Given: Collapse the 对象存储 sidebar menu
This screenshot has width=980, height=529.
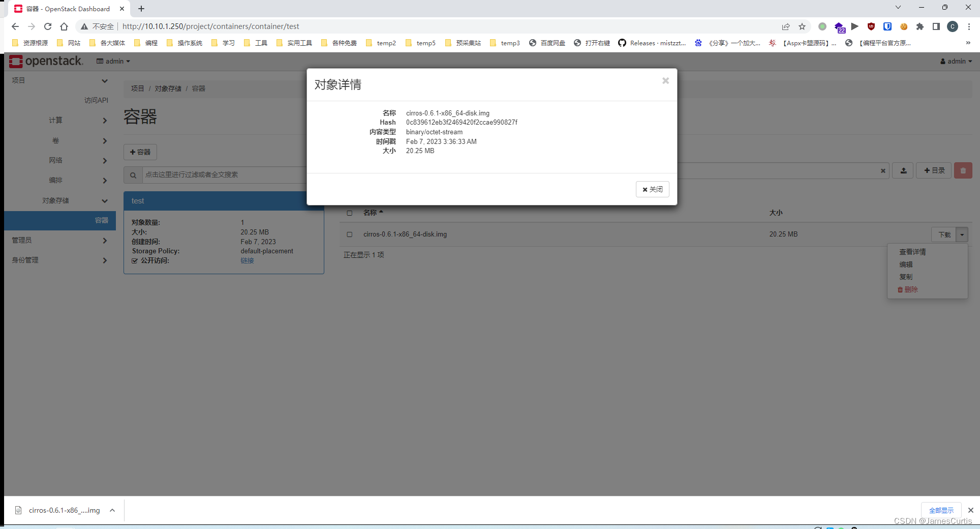Looking at the screenshot, I should (60, 200).
